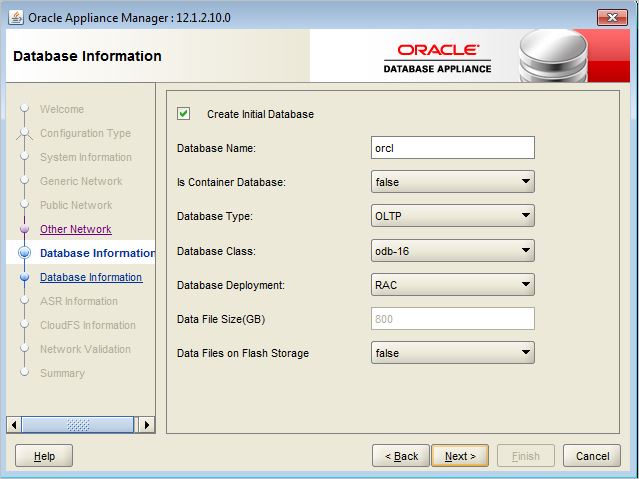
Task: Click the Generic Network step
Action: [x=81, y=181]
